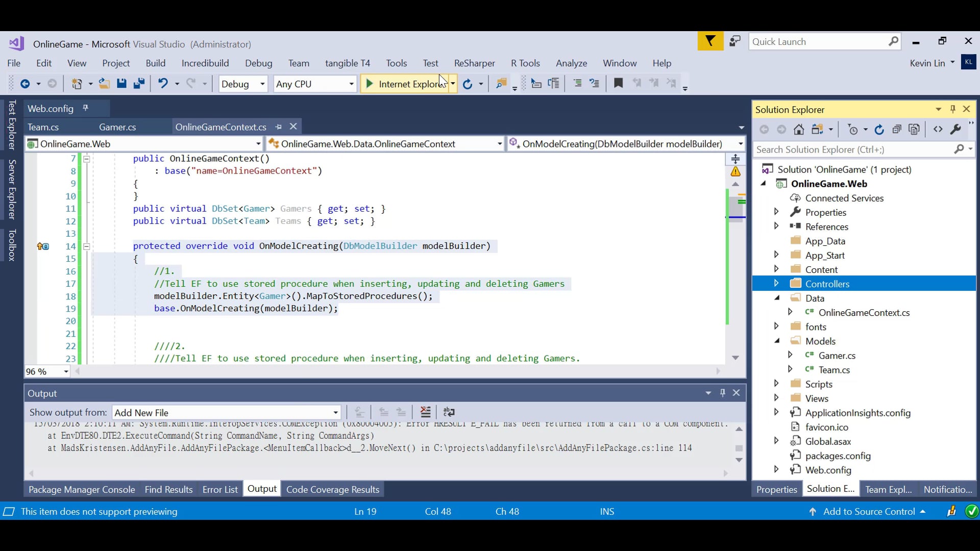
Task: Expand the Models folder node
Action: 776,341
